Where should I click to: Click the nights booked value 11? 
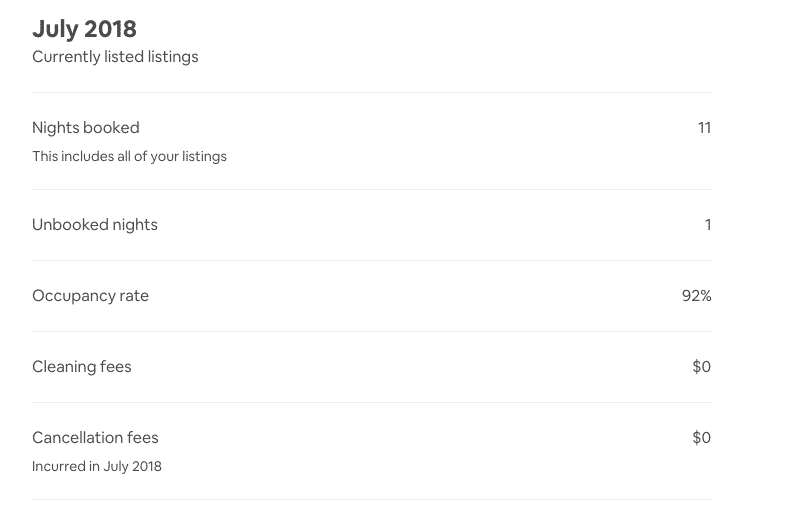tap(704, 128)
